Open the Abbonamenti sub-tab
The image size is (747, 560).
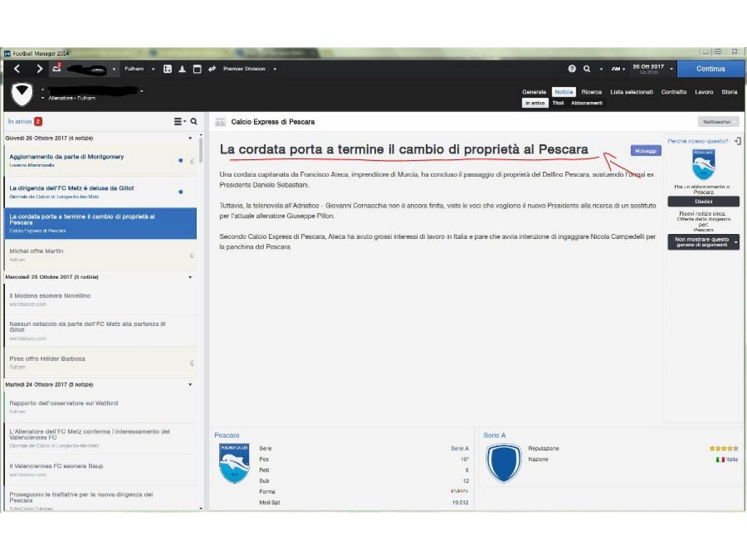(x=587, y=103)
